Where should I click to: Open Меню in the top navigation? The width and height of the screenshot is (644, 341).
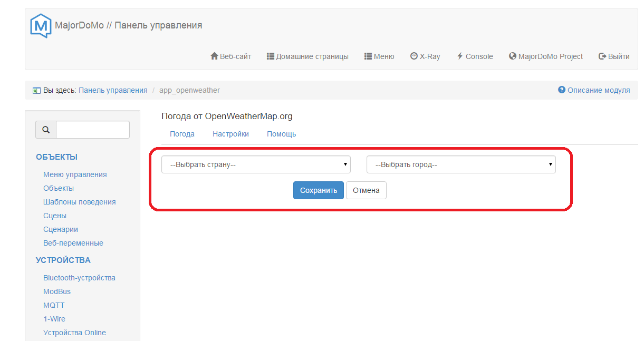pos(384,56)
